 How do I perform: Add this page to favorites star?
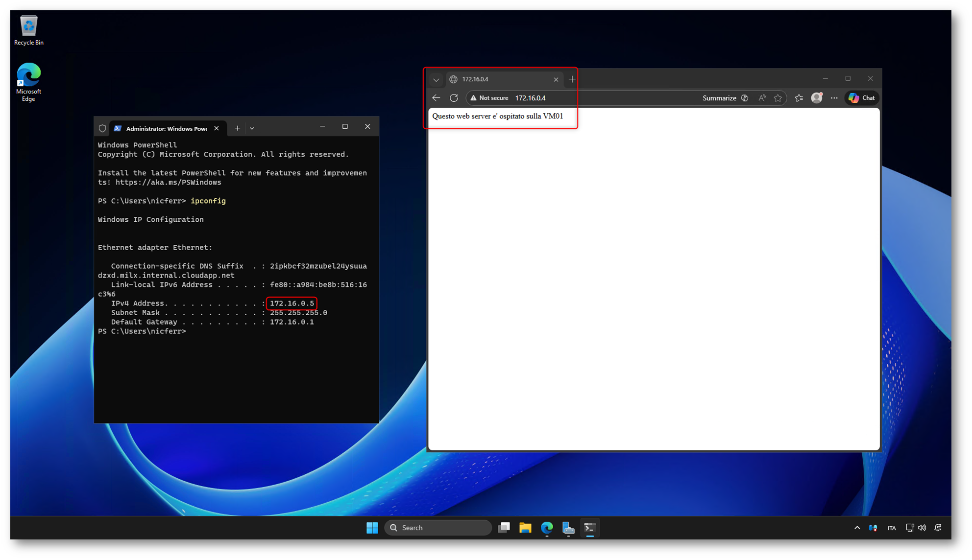778,98
